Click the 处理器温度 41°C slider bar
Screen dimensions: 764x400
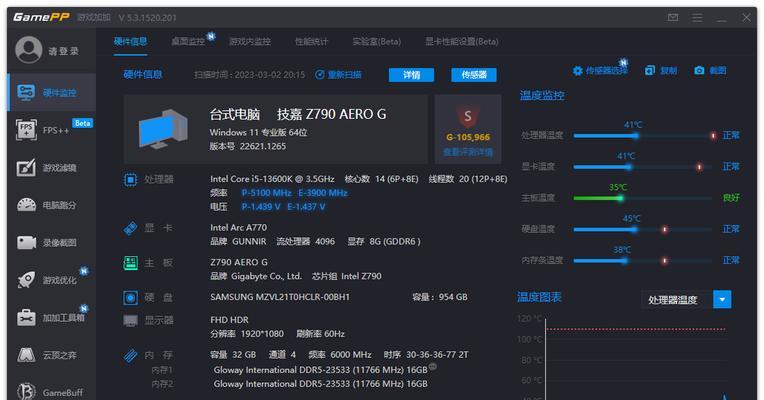click(x=644, y=135)
